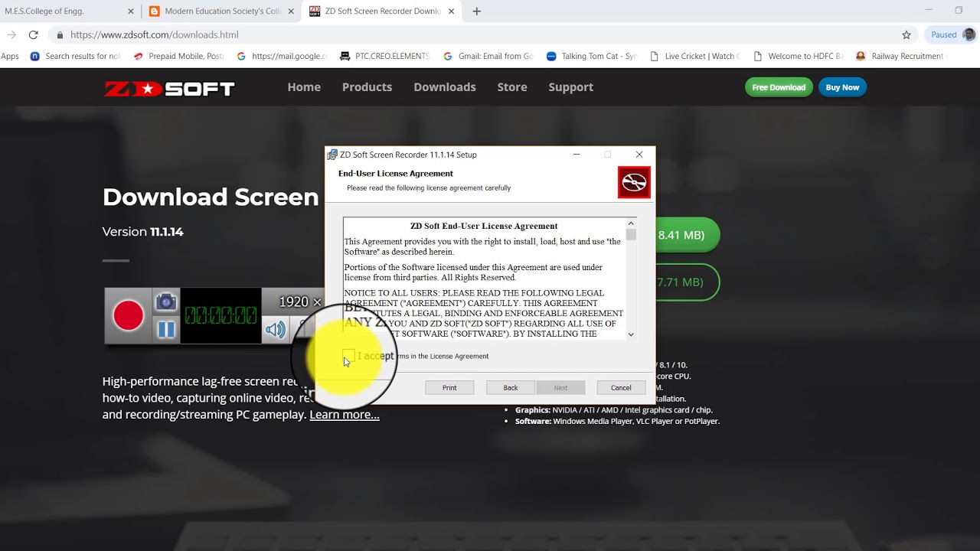Open the Home menu on ZD Soft site
The width and height of the screenshot is (980, 551).
pyautogui.click(x=304, y=87)
